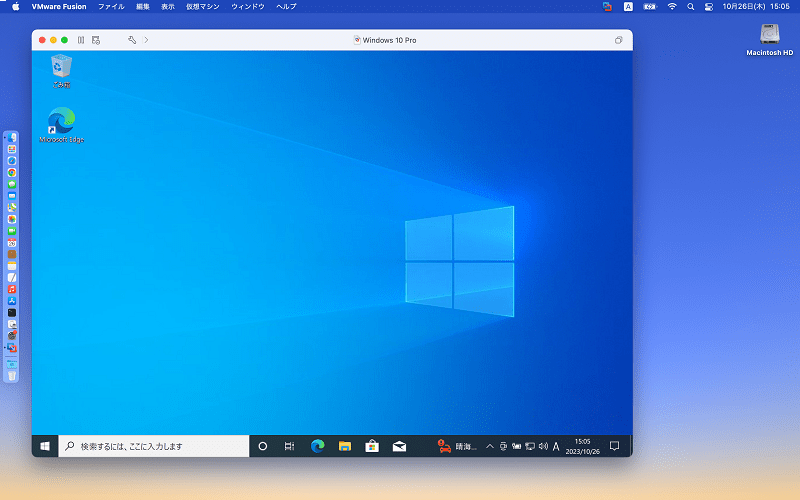Open the ヘルプ menu
Screen dimensions: 800x500
(286, 7)
